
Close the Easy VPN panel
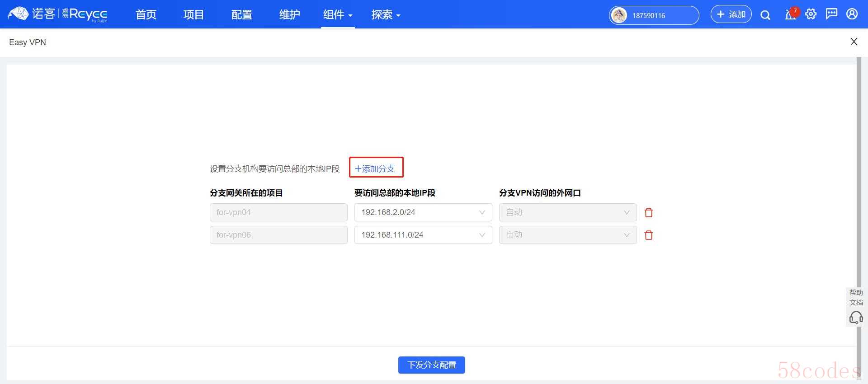click(854, 42)
